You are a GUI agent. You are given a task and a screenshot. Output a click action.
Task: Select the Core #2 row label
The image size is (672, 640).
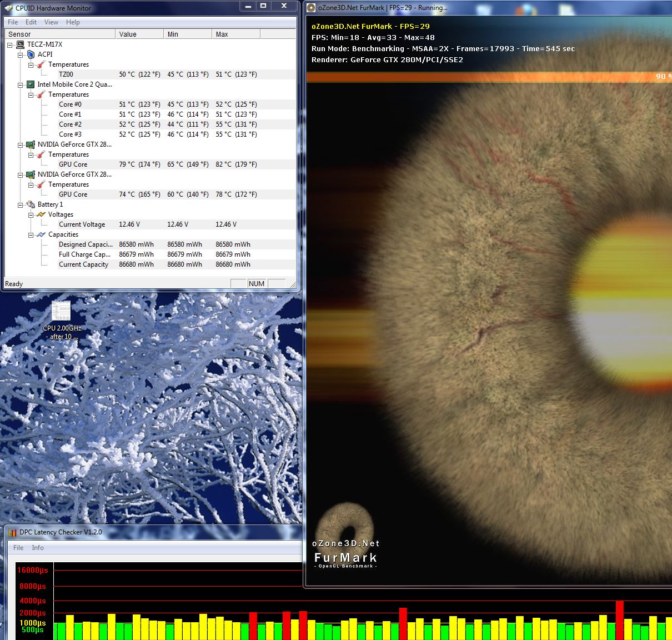[70, 124]
